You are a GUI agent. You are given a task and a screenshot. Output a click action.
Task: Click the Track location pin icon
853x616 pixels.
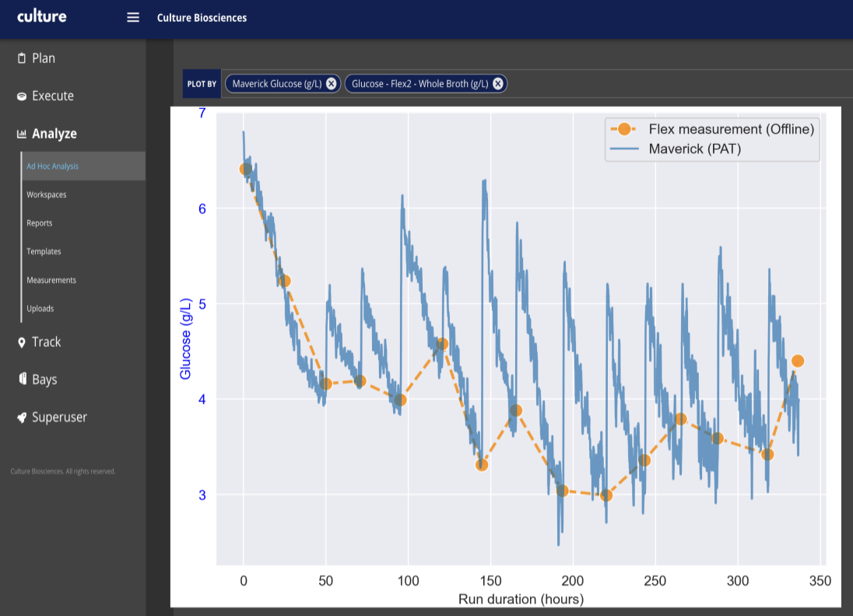[22, 342]
